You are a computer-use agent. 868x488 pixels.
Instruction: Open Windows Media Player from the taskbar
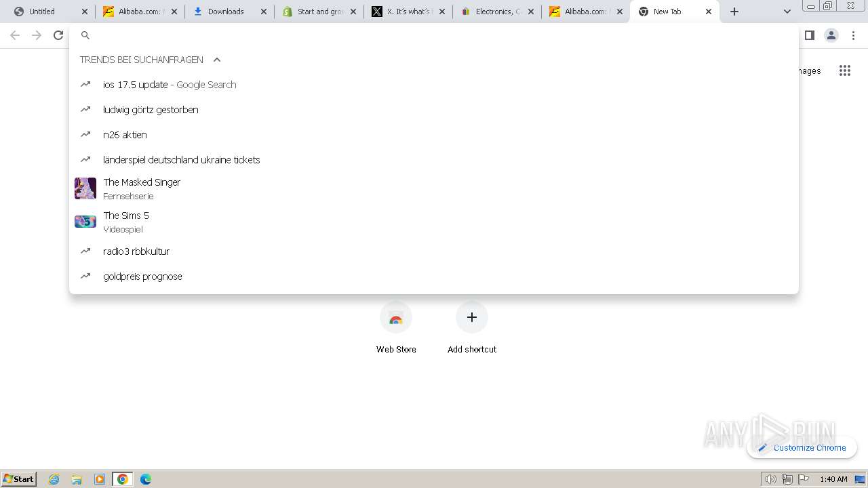[100, 479]
